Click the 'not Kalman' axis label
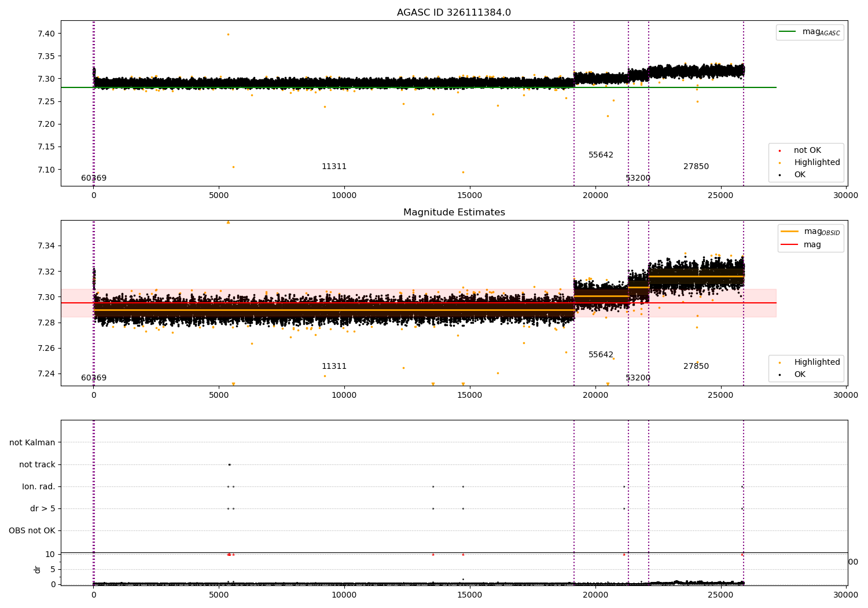The height and width of the screenshot is (608, 868). tap(32, 443)
